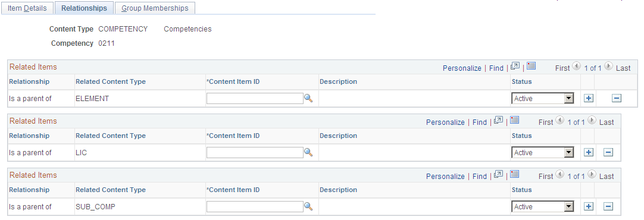Open first Related Items grid in new window
This screenshot has width=644, height=220.
515,66
